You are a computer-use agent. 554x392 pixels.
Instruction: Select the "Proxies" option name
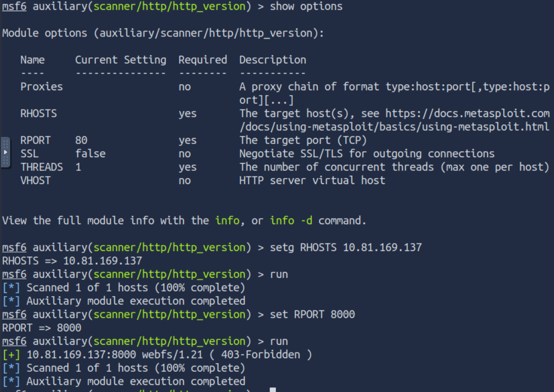(42, 87)
